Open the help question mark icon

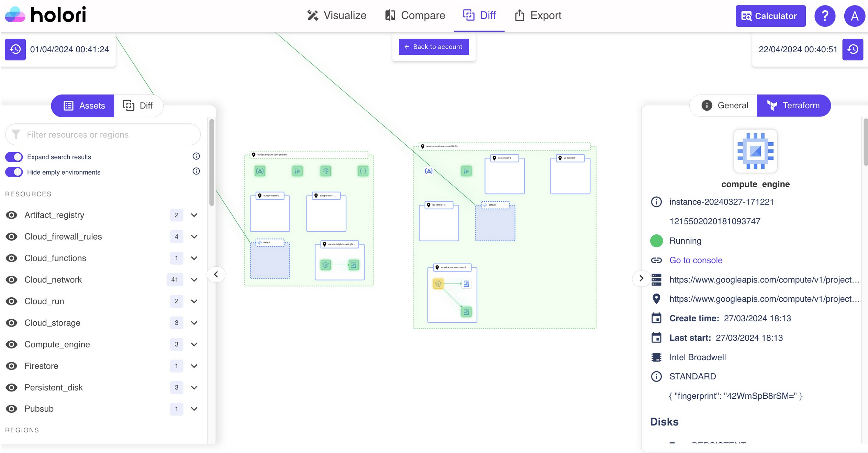825,16
